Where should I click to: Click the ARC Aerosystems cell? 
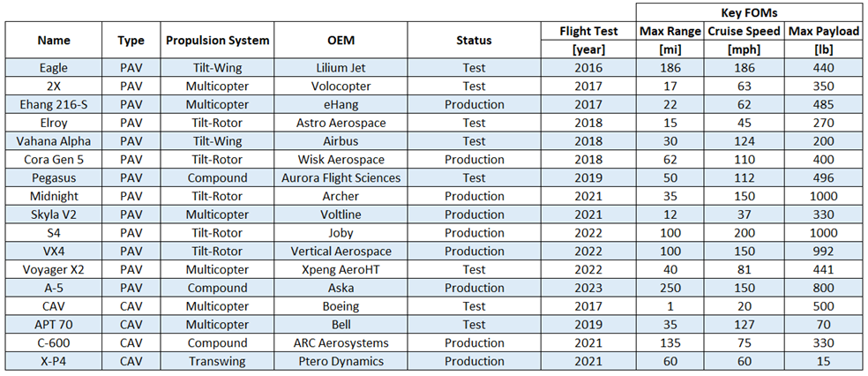click(x=340, y=343)
